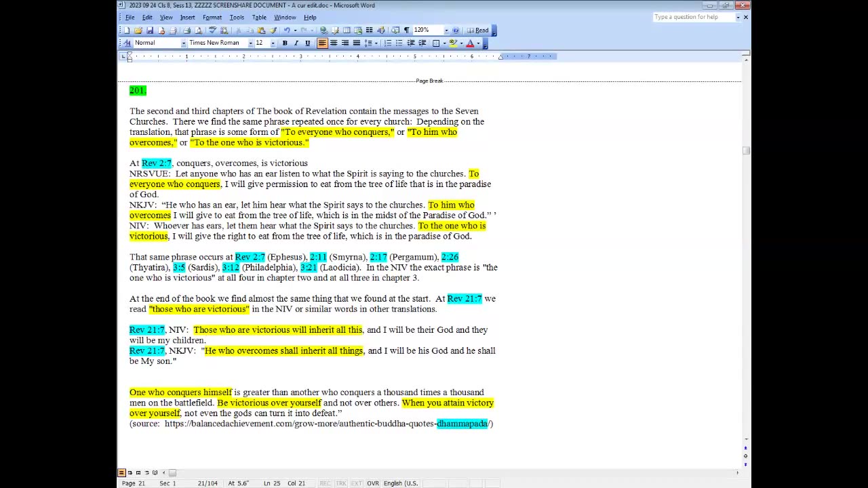This screenshot has width=868, height=488.
Task: Open the Borders dropdown arrow
Action: [444, 43]
